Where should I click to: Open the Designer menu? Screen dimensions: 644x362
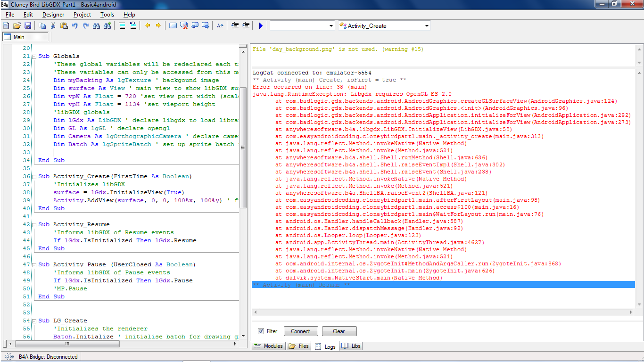coord(53,15)
